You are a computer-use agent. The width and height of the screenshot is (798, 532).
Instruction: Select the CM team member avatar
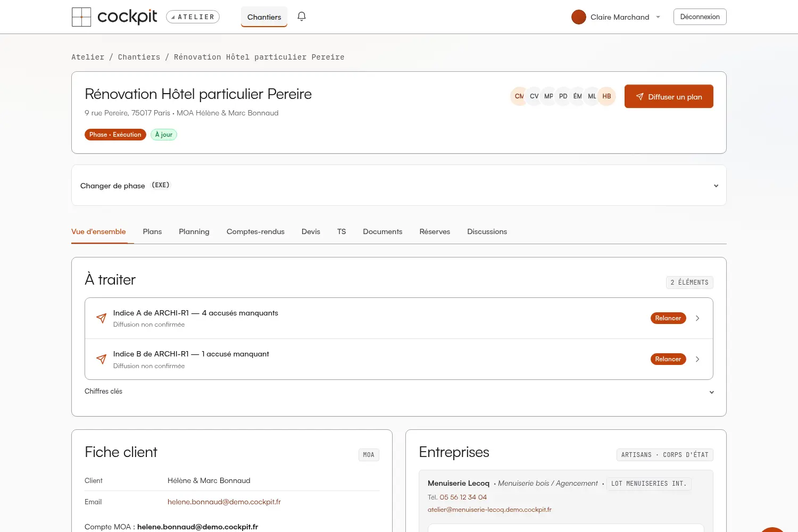pos(519,96)
